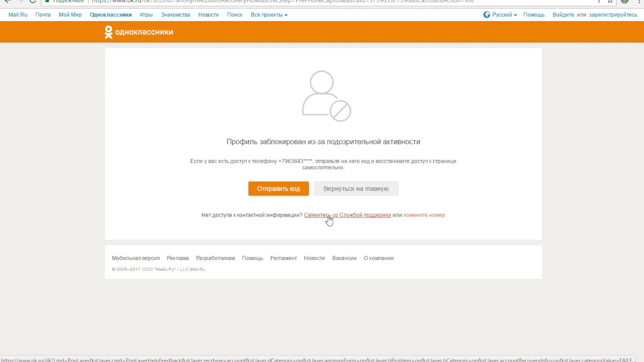The height and width of the screenshot is (362, 644).
Task: Expand the Все проекты dropdown
Action: tap(269, 15)
